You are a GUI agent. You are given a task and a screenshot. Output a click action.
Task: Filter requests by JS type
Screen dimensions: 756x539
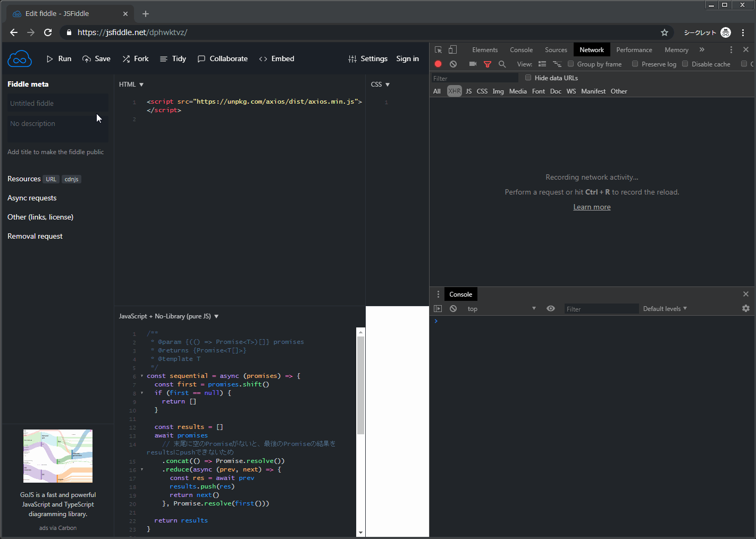tap(468, 91)
